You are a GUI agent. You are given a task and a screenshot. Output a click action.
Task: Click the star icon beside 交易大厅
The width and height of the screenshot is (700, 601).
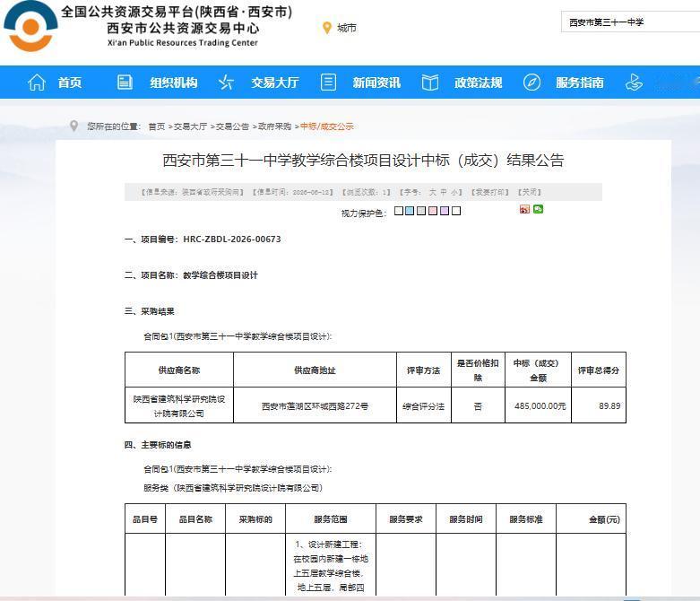[226, 83]
